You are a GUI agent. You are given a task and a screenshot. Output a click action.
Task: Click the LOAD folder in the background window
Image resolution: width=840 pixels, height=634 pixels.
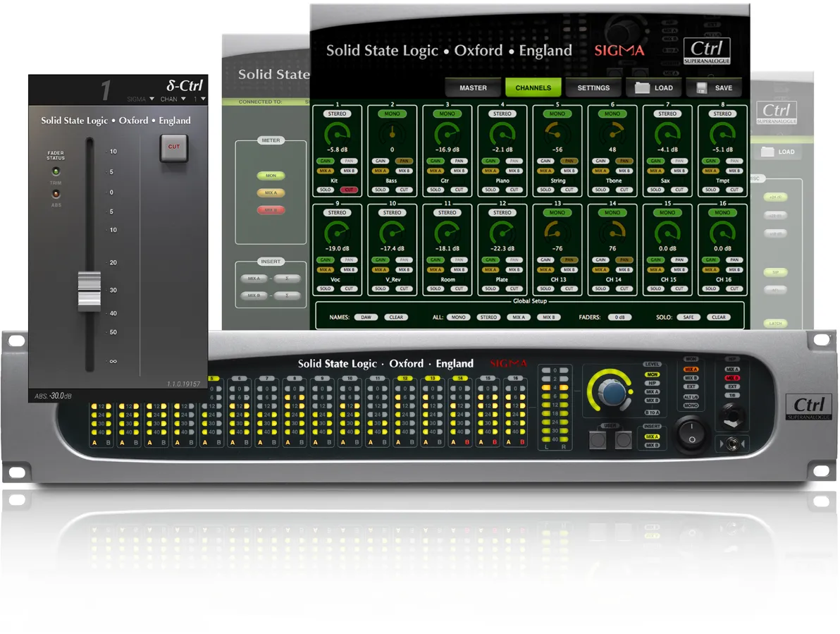[779, 152]
